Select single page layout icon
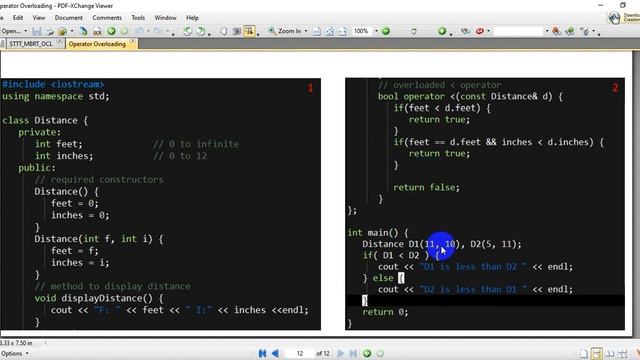This screenshot has height=360, width=640. click(584, 353)
